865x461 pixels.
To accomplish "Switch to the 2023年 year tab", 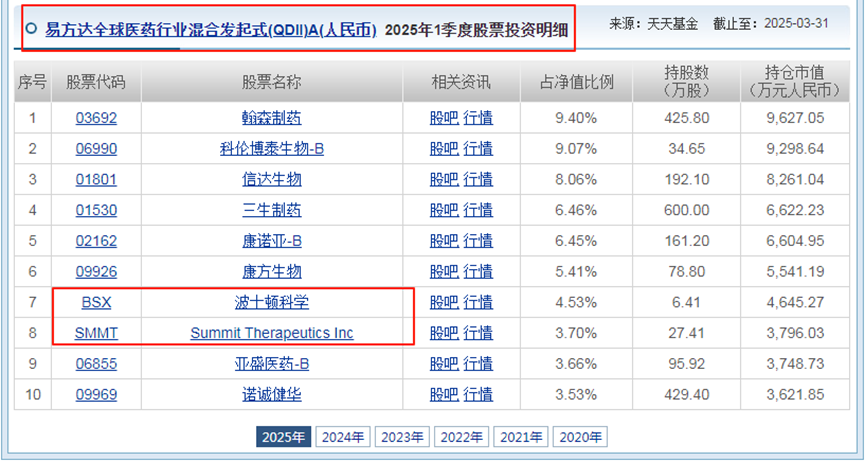I will [402, 437].
